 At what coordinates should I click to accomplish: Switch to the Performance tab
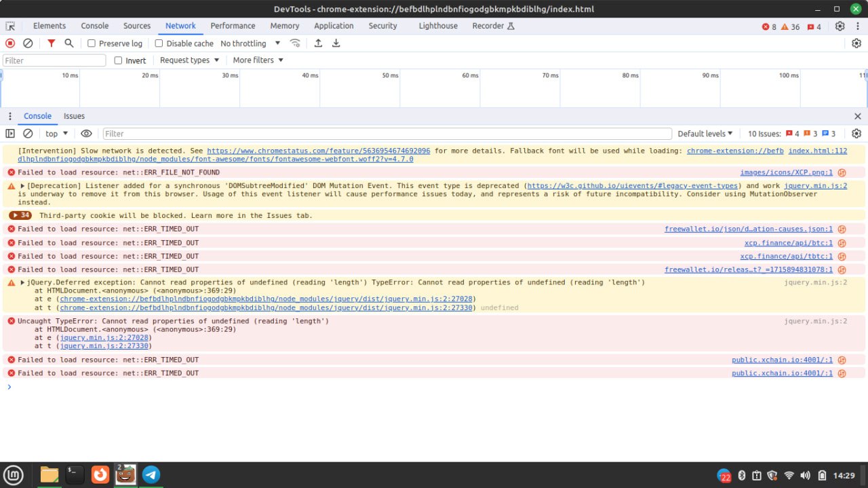(x=233, y=26)
